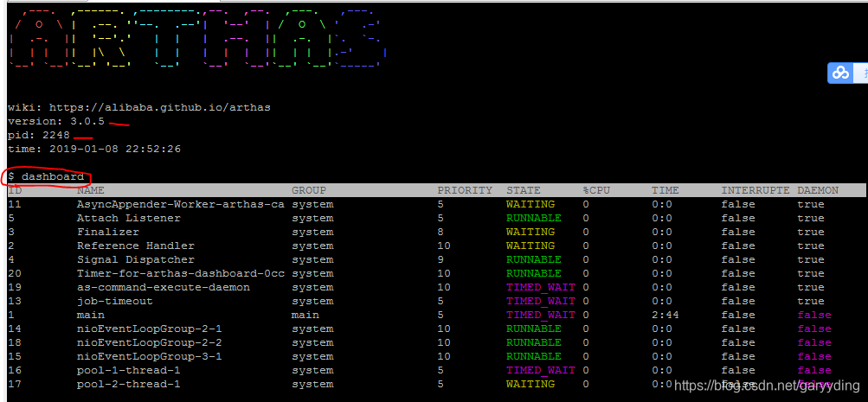The image size is (868, 402).
Task: Click daemon value false in nioEventLoopGroup-2-1 row
Action: (814, 329)
